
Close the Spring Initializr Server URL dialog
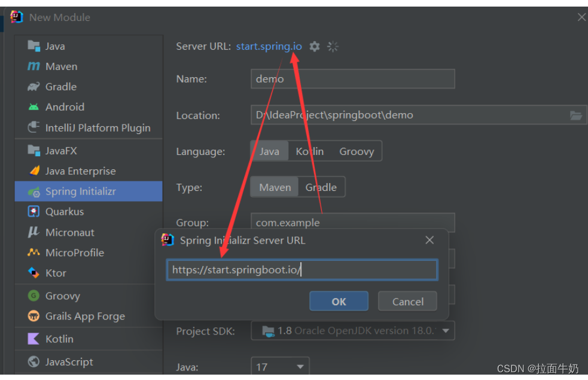[429, 240]
